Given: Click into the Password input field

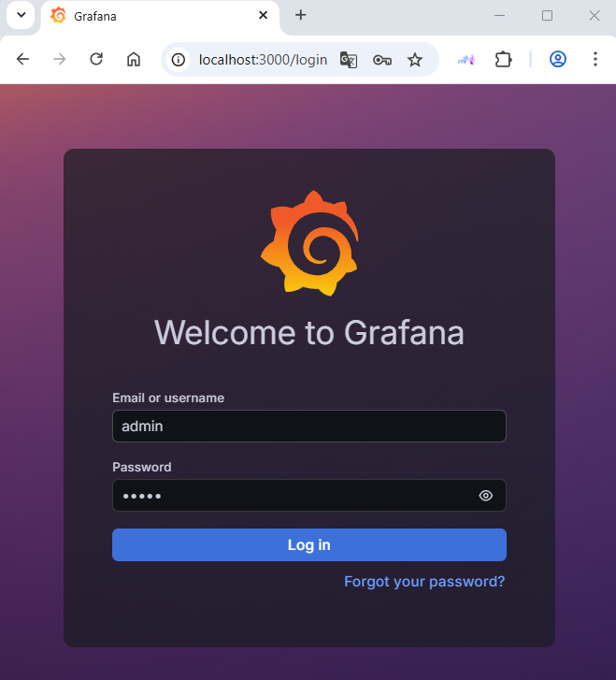Looking at the screenshot, I should 290,496.
